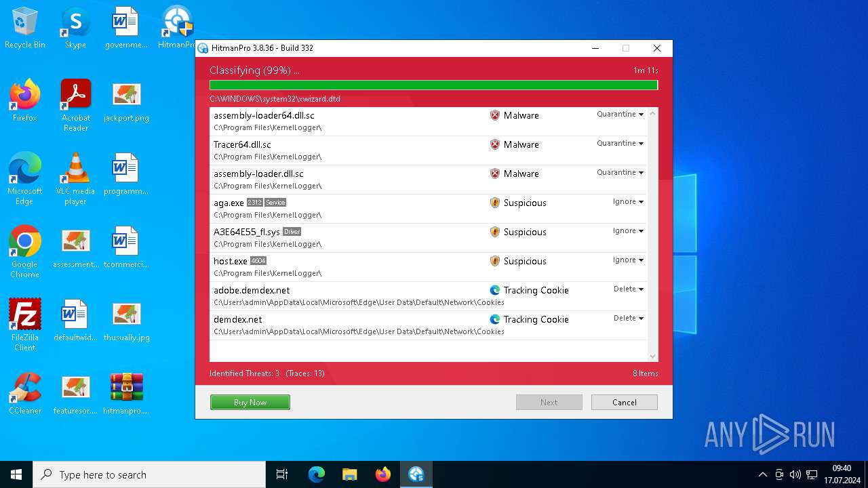Open the Microsoft Edge desktop shortcut
Screen dimensions: 868x488
coord(25,179)
